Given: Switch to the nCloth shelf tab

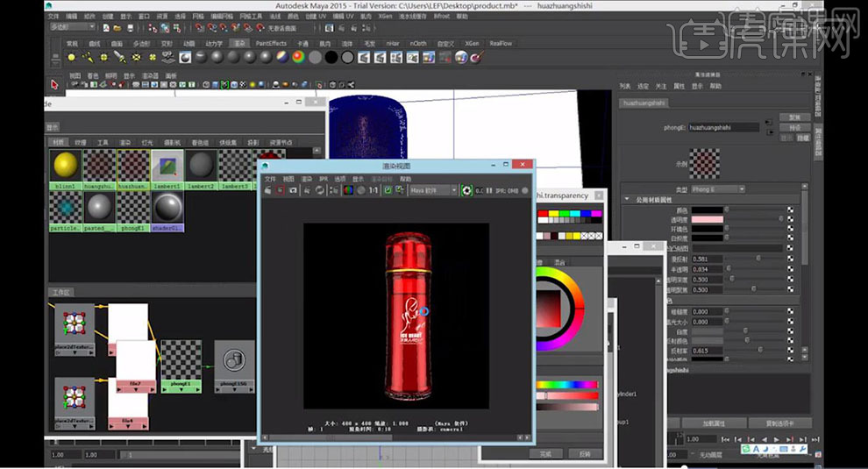Looking at the screenshot, I should 418,43.
